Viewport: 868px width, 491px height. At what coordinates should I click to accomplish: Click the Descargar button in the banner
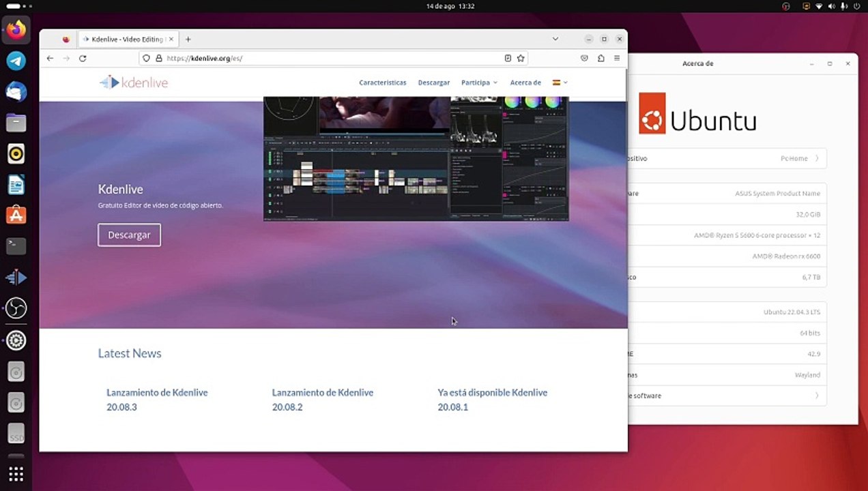[129, 235]
